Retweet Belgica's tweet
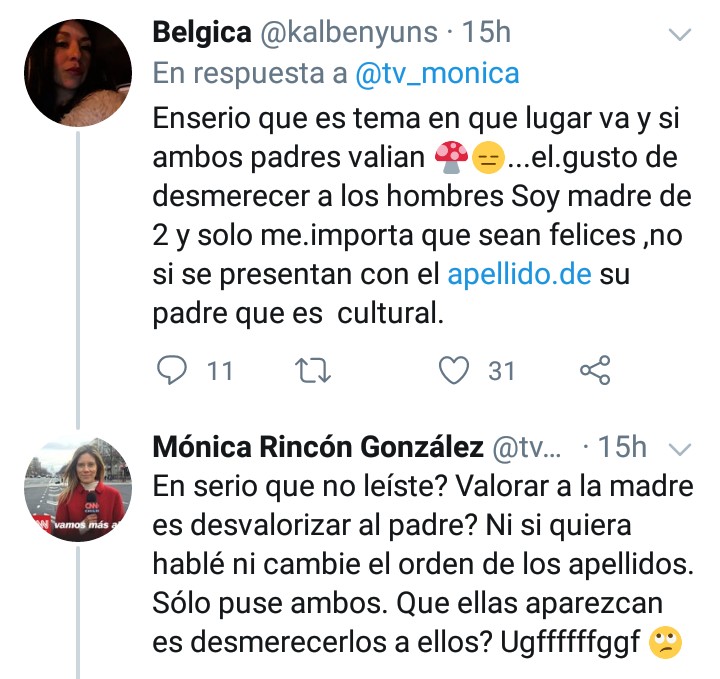The width and height of the screenshot is (720, 679). coord(318,371)
